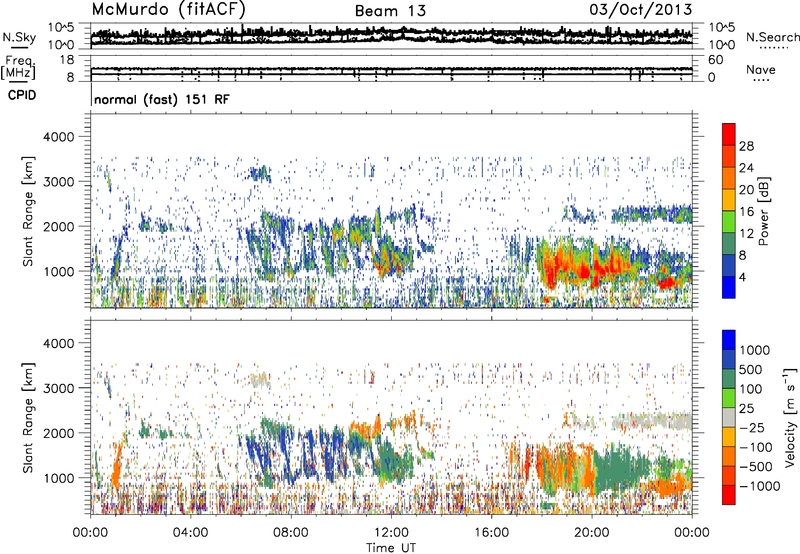Click the Slant Range label of the power panel
Image resolution: width=800 pixels, height=554 pixels.
28,211
